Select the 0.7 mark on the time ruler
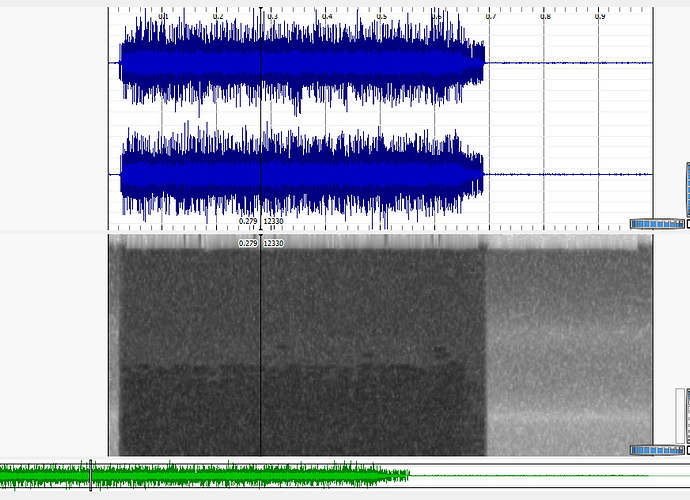 coord(490,17)
